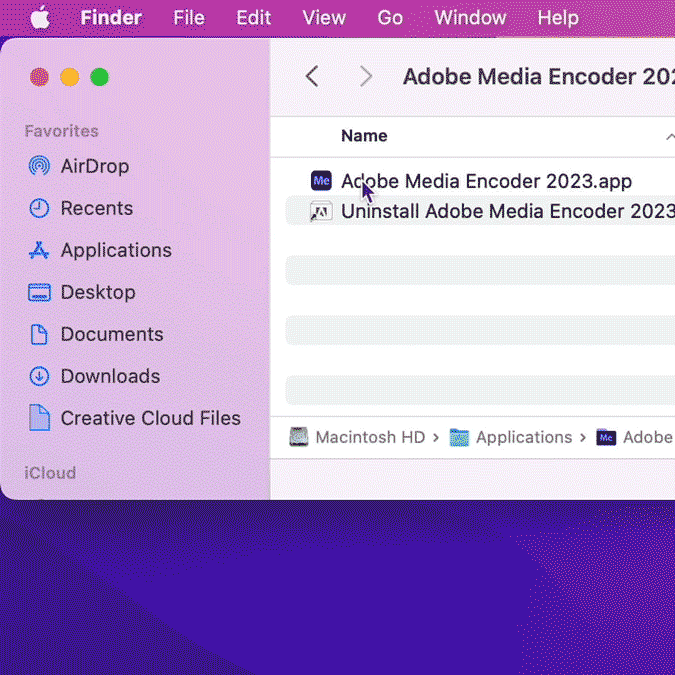Click Macintosh HD text in path bar
The height and width of the screenshot is (675, 675).
pos(370,437)
